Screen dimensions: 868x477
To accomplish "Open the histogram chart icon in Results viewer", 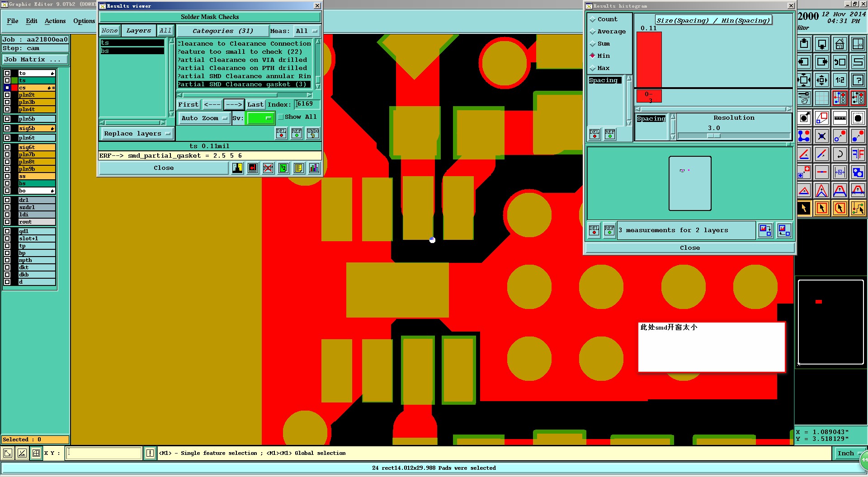I will pos(314,168).
